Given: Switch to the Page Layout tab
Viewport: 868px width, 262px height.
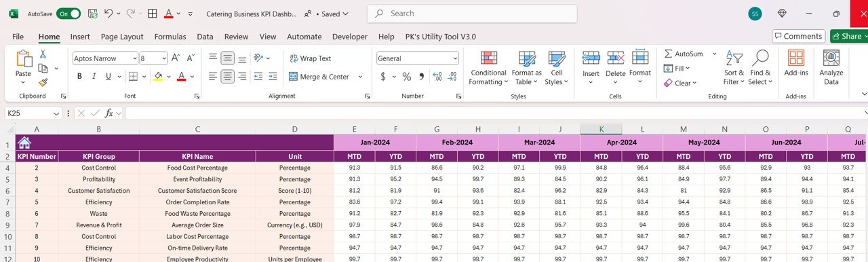Looking at the screenshot, I should [x=122, y=37].
